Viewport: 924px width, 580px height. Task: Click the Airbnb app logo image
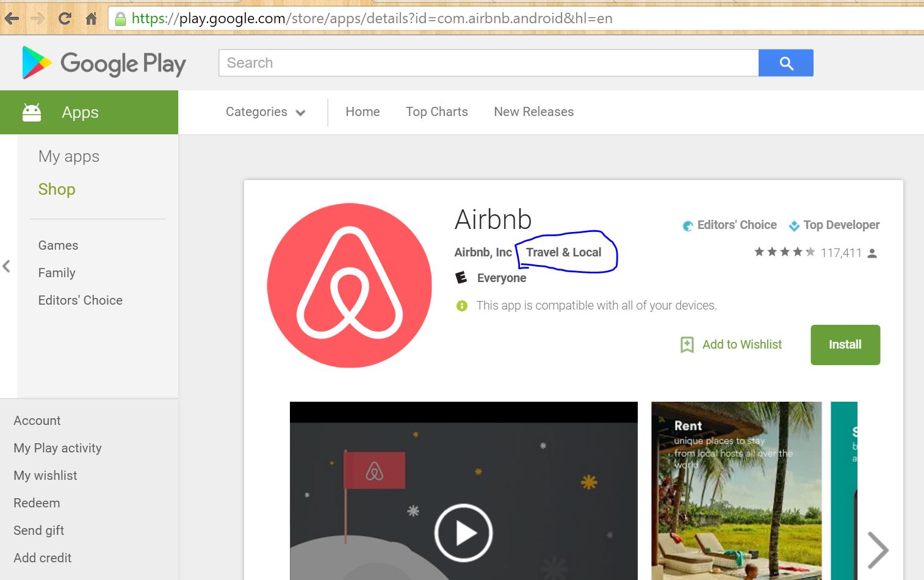[x=350, y=285]
